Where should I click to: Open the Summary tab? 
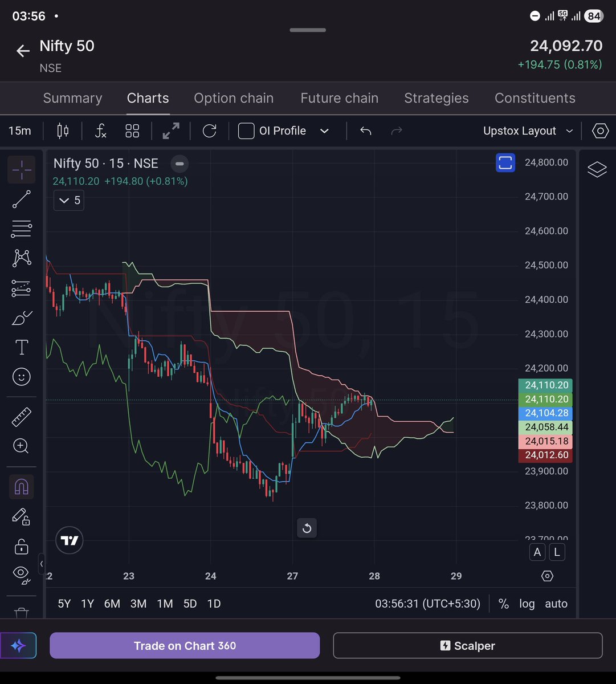pos(72,98)
